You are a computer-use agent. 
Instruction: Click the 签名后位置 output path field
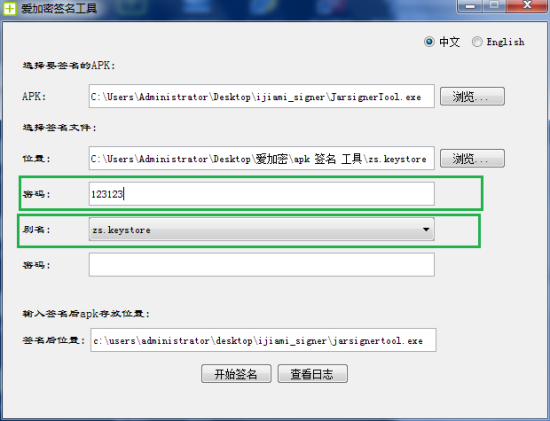(263, 340)
